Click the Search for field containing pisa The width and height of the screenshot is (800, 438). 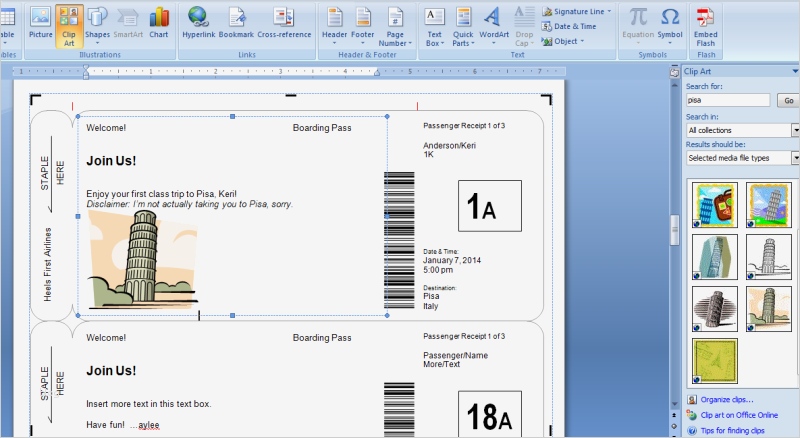[x=728, y=100]
